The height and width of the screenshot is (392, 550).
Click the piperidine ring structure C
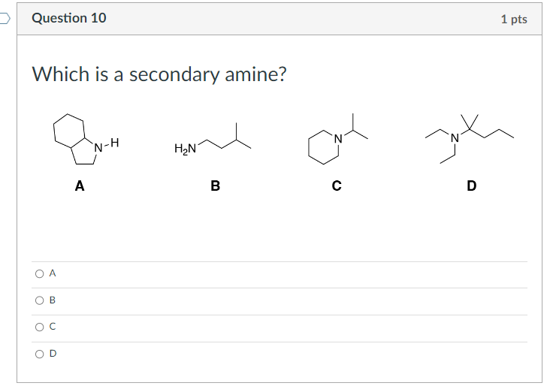point(337,139)
